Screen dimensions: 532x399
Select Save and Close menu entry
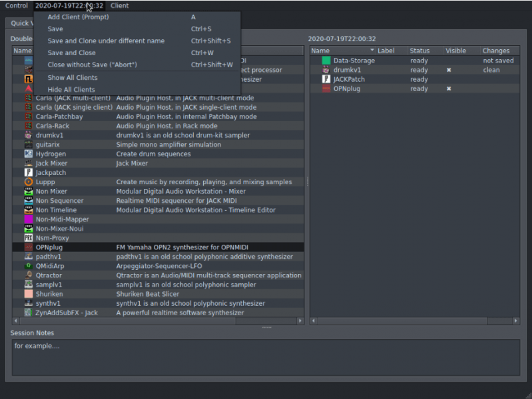tap(137, 53)
